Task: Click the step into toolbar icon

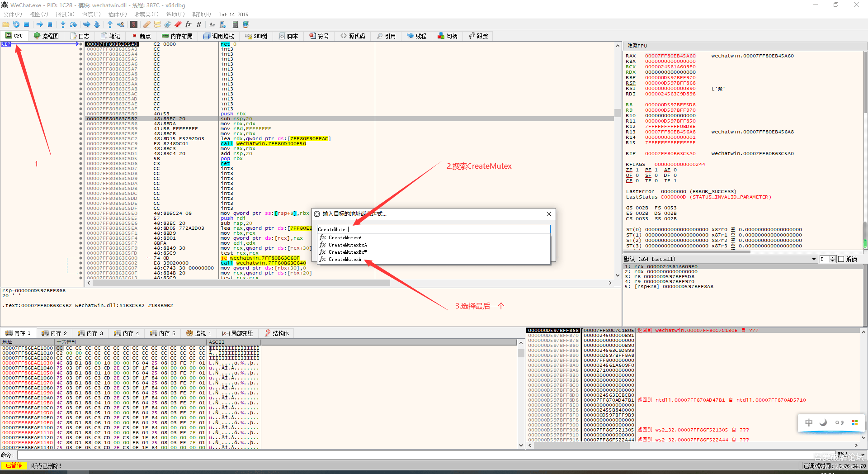Action: coord(63,24)
